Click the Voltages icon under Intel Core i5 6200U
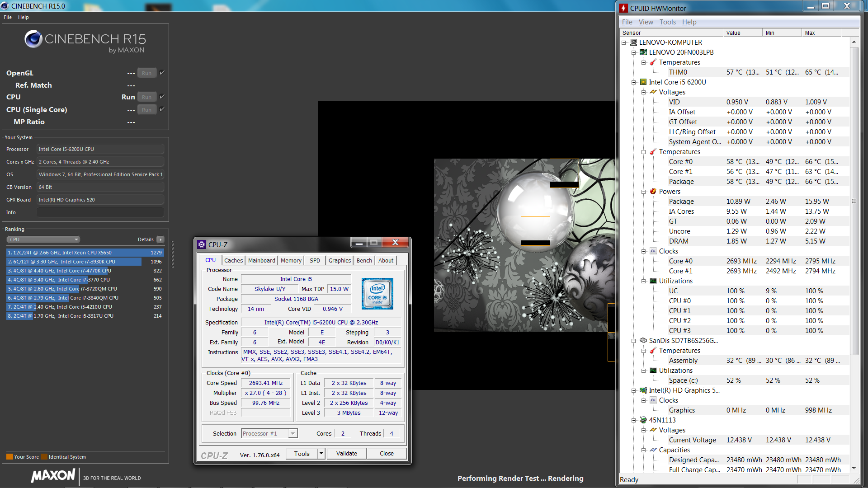868x488 pixels. coord(653,92)
